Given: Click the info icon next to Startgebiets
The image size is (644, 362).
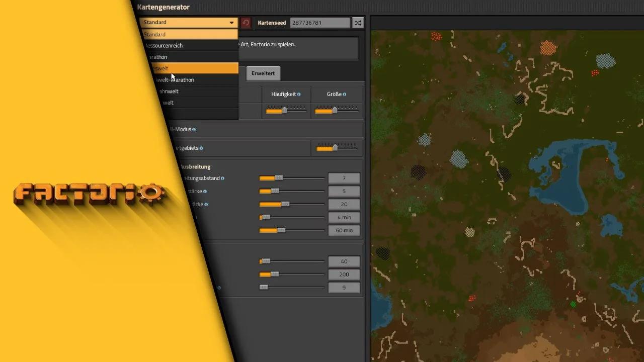Looking at the screenshot, I should 202,148.
